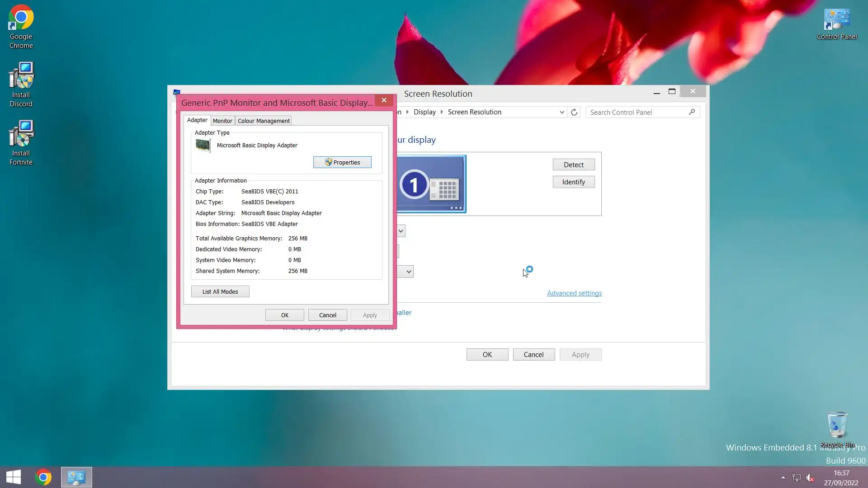Open the Advanced settings link
The height and width of the screenshot is (488, 868).
tap(574, 293)
